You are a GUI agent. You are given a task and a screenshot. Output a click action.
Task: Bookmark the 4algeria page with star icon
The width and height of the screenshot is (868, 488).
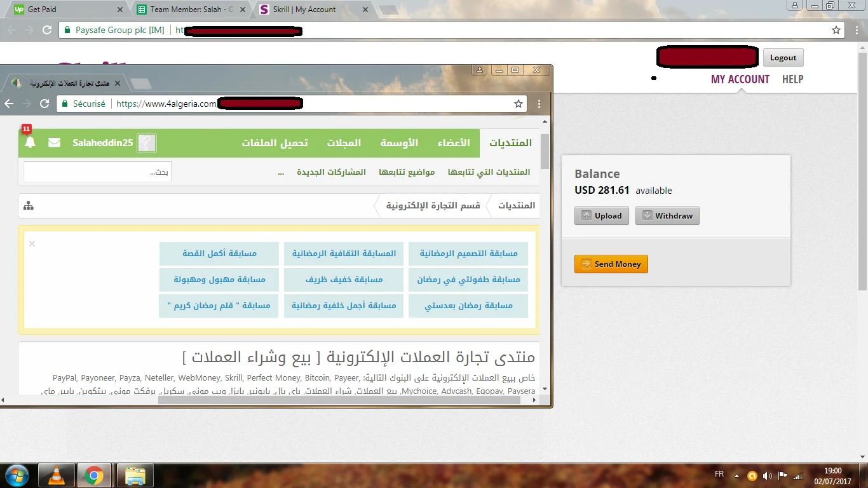coord(519,104)
